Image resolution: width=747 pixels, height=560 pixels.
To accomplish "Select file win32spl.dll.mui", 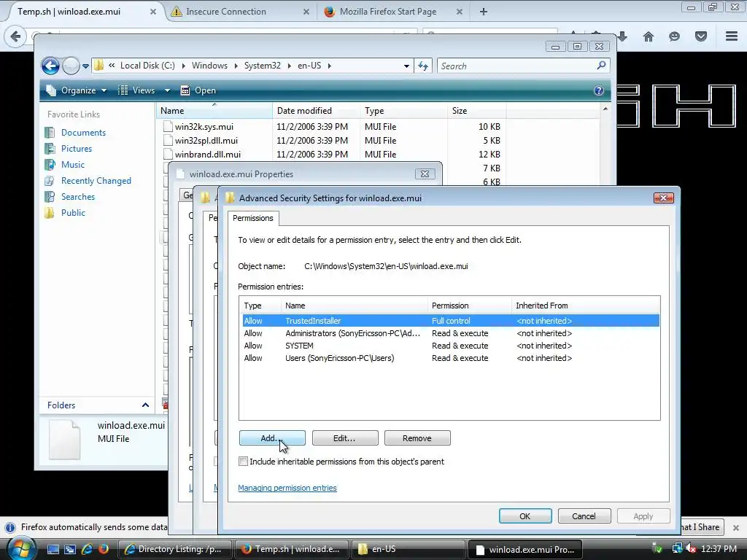I will coord(206,141).
